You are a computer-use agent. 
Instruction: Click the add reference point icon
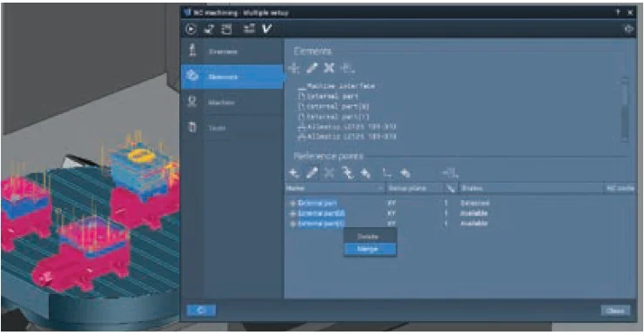click(293, 173)
